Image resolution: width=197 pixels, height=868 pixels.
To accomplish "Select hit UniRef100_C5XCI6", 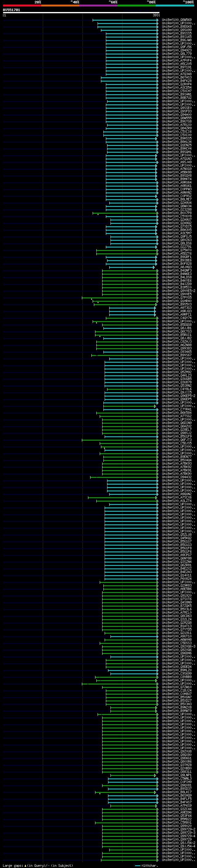I will 177,132.
